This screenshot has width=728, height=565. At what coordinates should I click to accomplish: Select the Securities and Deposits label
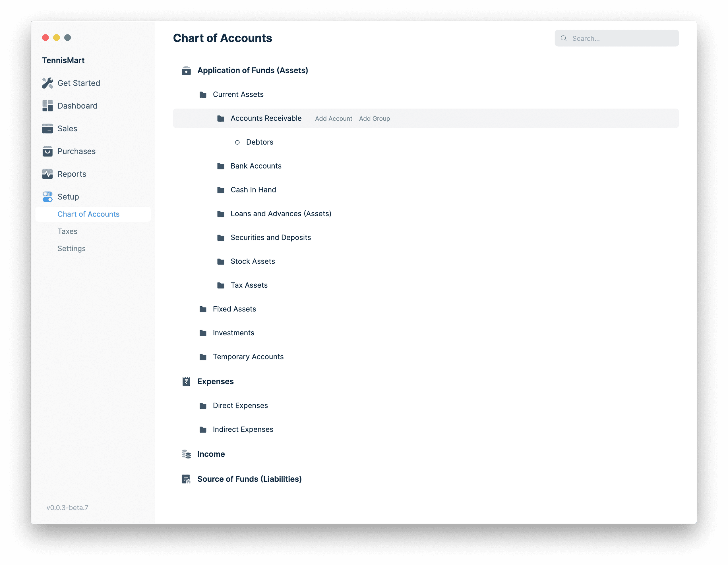click(270, 238)
